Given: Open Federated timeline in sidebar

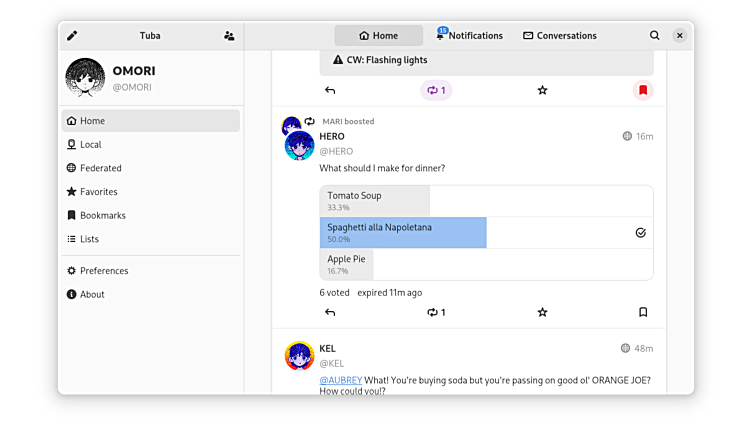Looking at the screenshot, I should 100,168.
